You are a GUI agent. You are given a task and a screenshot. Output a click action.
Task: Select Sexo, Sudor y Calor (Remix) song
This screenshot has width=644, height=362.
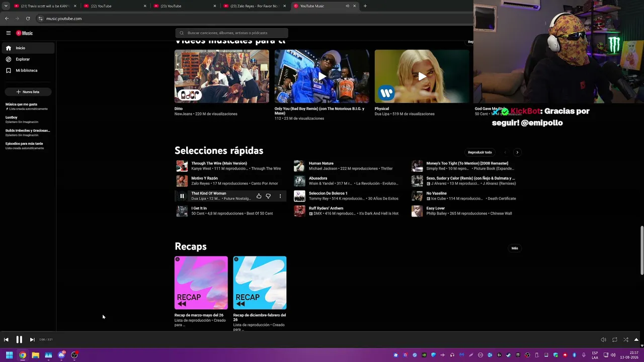470,178
